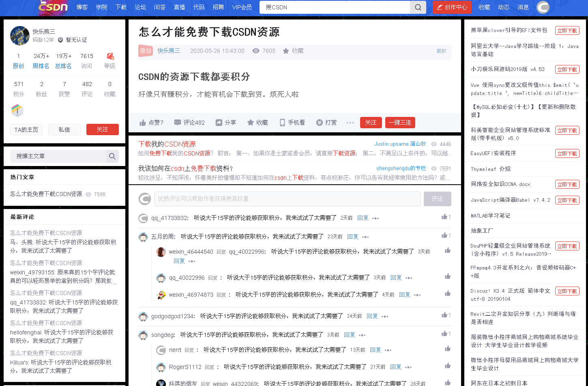This screenshot has height=386, width=588.
Task: Open VIP会员 in top navigation
Action: click(242, 7)
